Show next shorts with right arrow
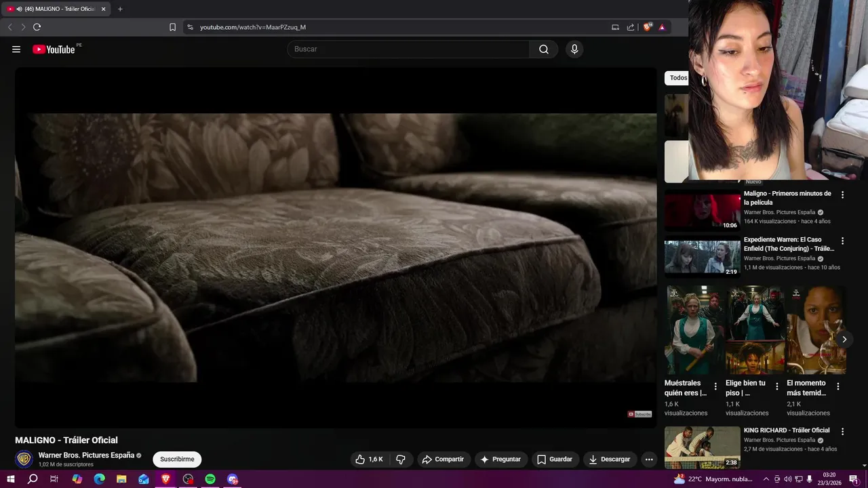 [844, 339]
